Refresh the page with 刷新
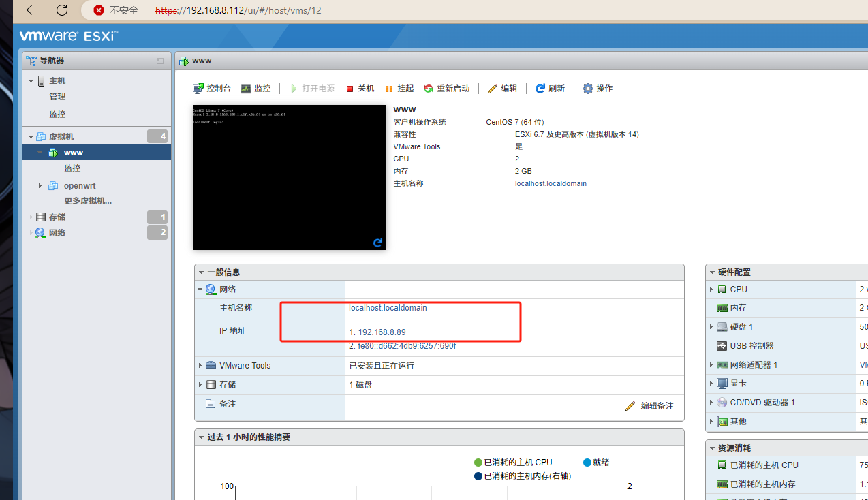Image resolution: width=868 pixels, height=500 pixels. (550, 89)
